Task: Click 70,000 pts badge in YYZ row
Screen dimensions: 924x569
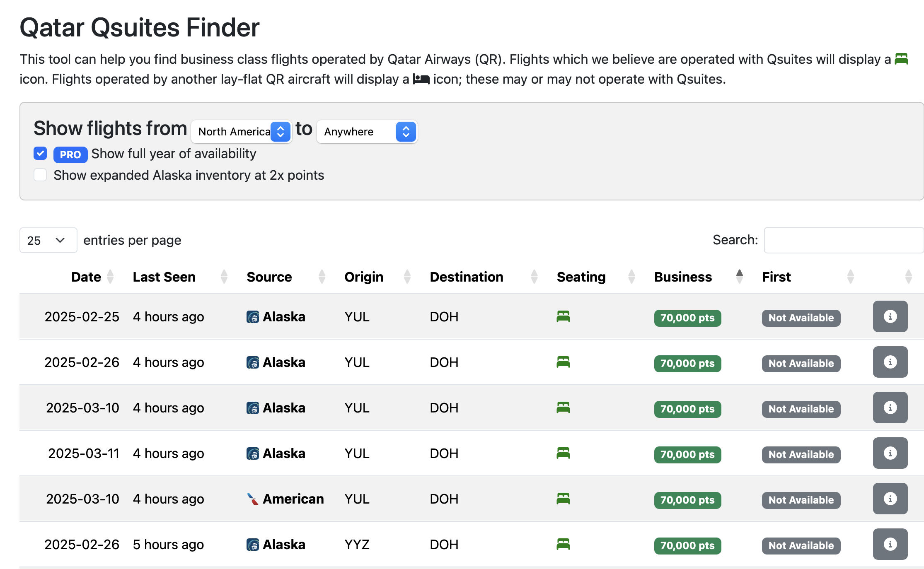Action: [687, 546]
